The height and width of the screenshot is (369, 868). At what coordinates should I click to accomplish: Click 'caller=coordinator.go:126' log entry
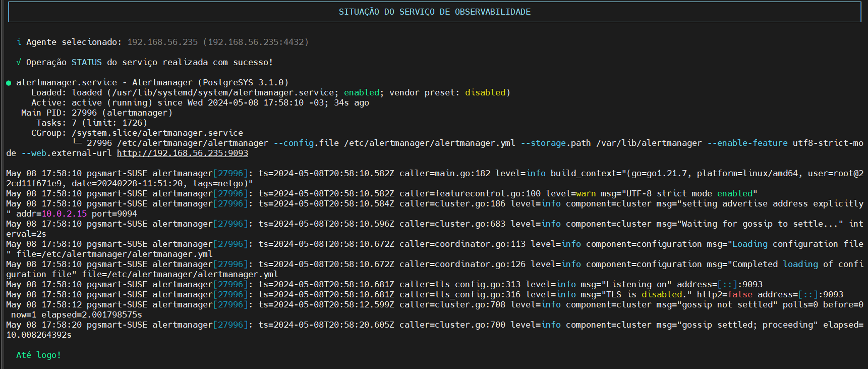[462, 264]
